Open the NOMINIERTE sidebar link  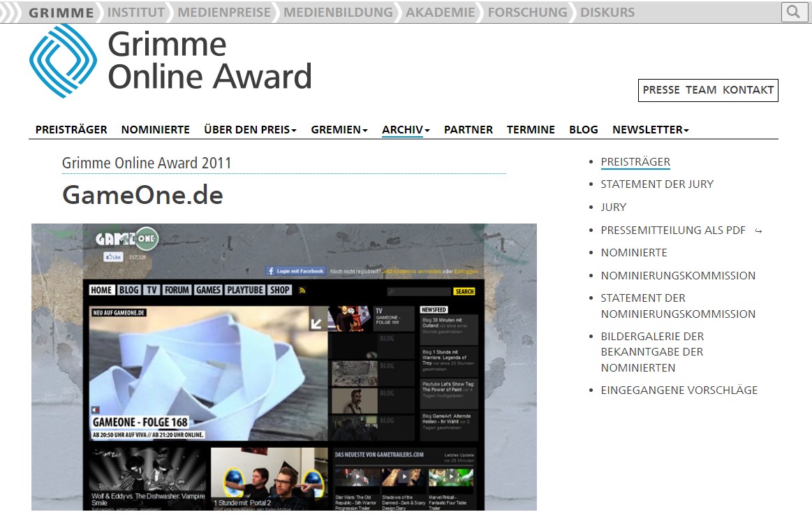[x=634, y=253]
